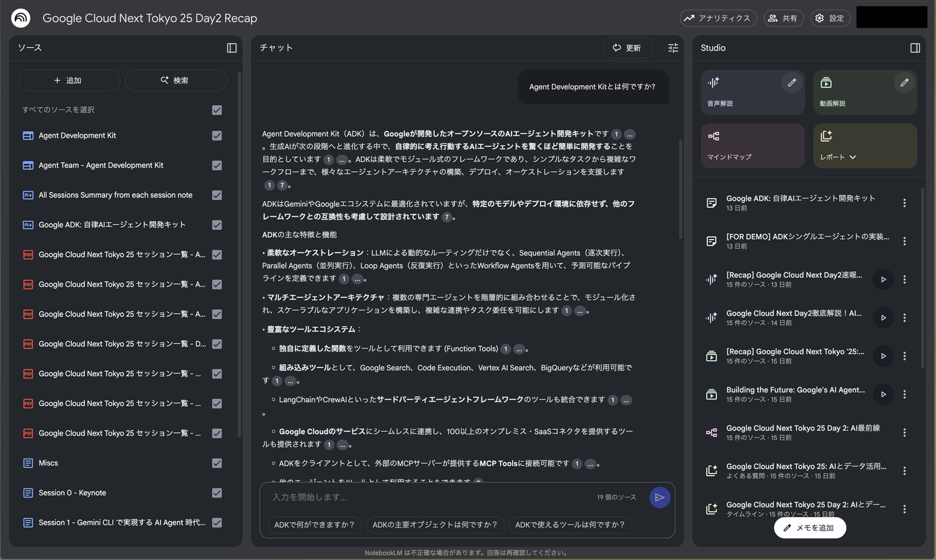This screenshot has width=936, height=560.
Task: Click citation 7 after 設計されています
Action: tap(447, 217)
